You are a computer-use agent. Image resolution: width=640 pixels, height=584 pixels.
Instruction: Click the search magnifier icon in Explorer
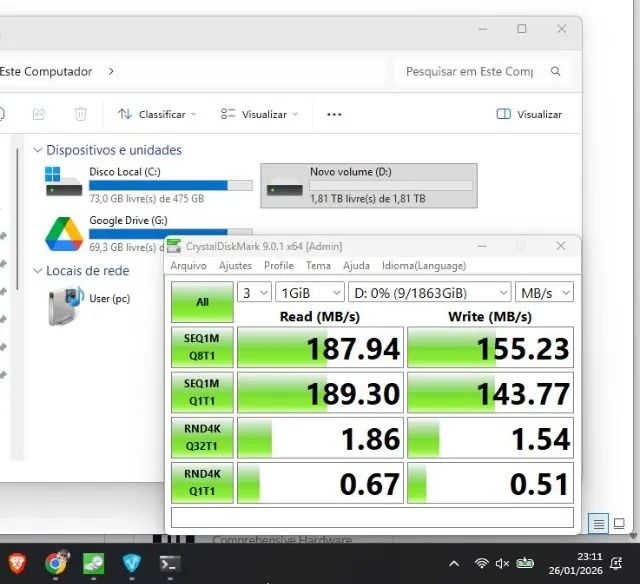click(555, 71)
